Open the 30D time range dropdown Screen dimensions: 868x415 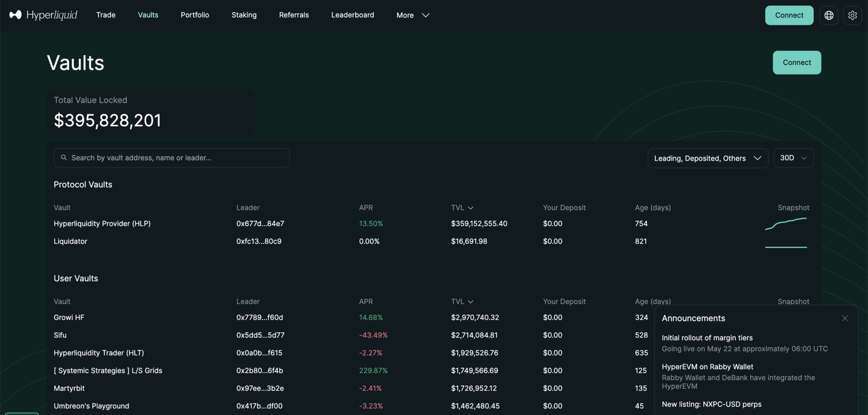point(793,158)
